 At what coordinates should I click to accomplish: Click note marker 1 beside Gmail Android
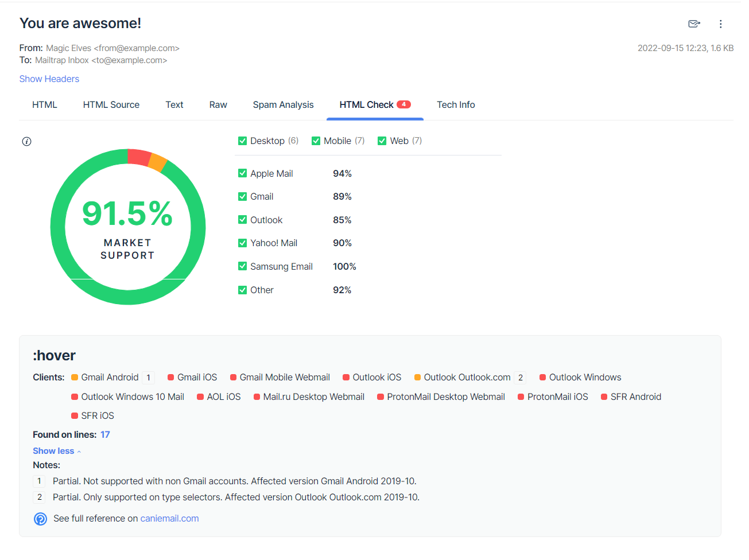149,378
